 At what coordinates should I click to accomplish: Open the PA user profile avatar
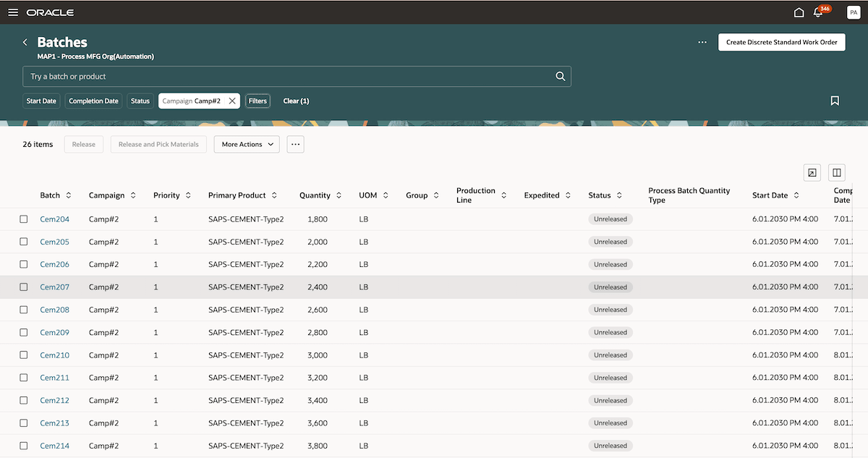click(854, 12)
